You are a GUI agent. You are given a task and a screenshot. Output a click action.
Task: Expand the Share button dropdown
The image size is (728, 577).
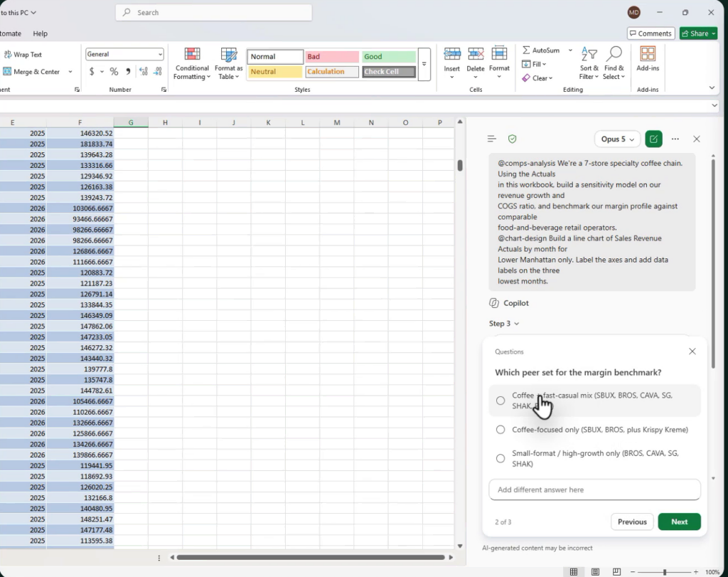pyautogui.click(x=714, y=33)
